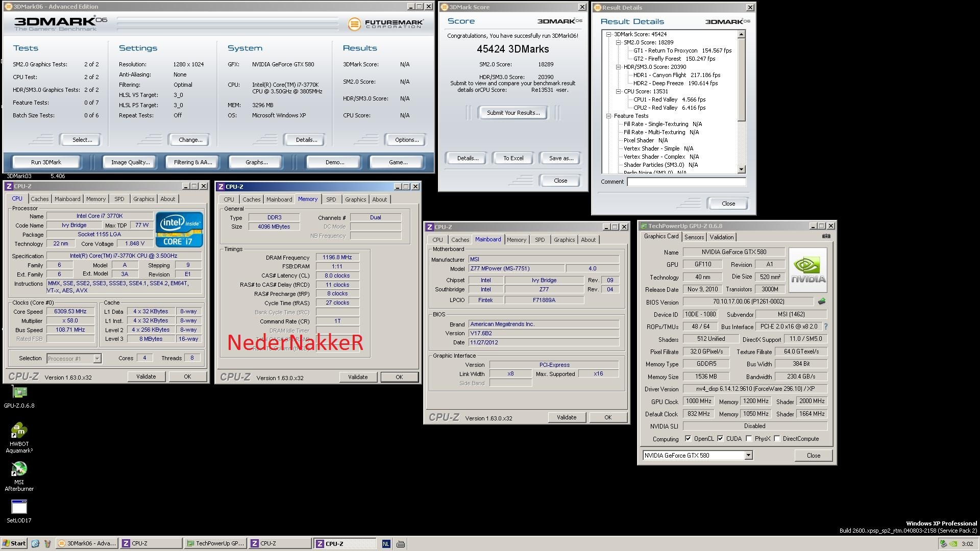Toggle the OpenCL checkbox

coord(688,439)
